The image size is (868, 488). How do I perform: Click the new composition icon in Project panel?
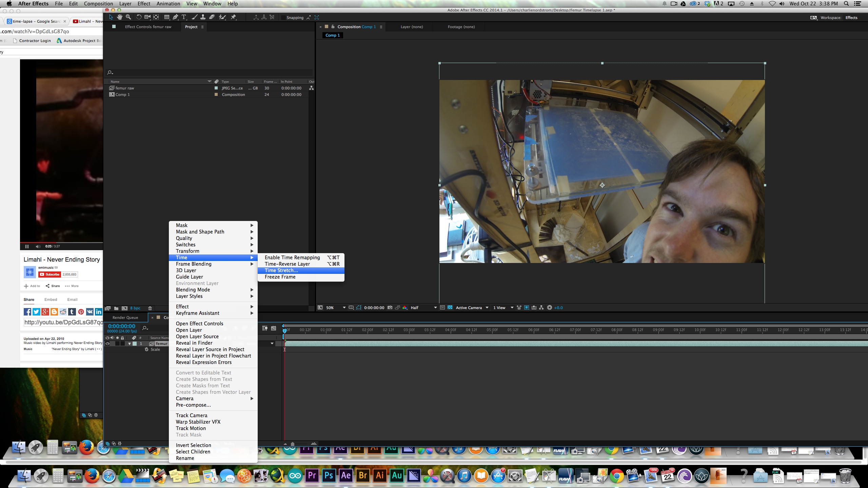click(124, 308)
